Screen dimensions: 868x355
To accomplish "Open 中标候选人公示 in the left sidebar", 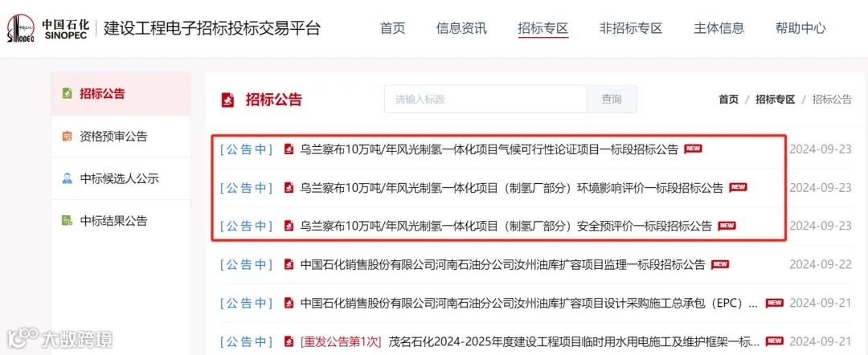I will coord(121,178).
